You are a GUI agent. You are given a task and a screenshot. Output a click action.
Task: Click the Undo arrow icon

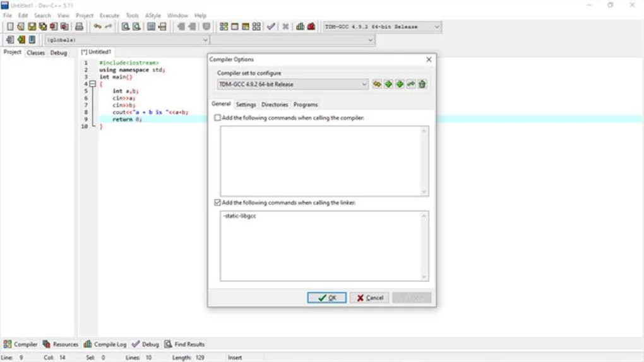pyautogui.click(x=97, y=26)
